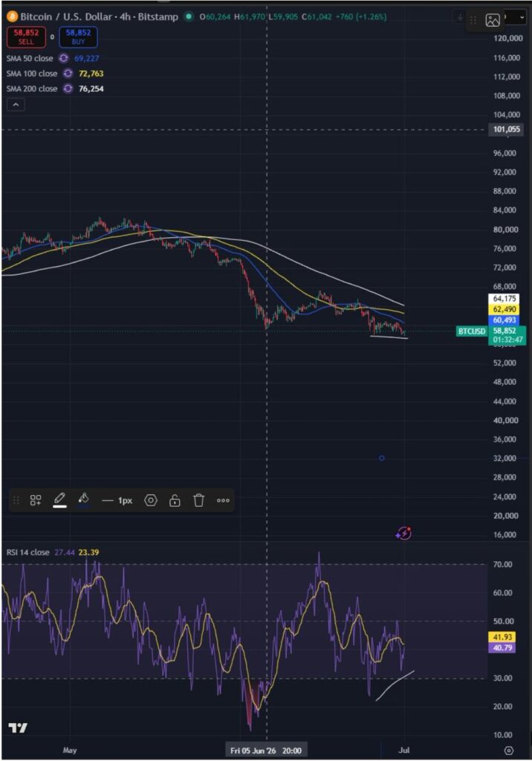Click the refresh icon beside SMA 200

point(68,89)
